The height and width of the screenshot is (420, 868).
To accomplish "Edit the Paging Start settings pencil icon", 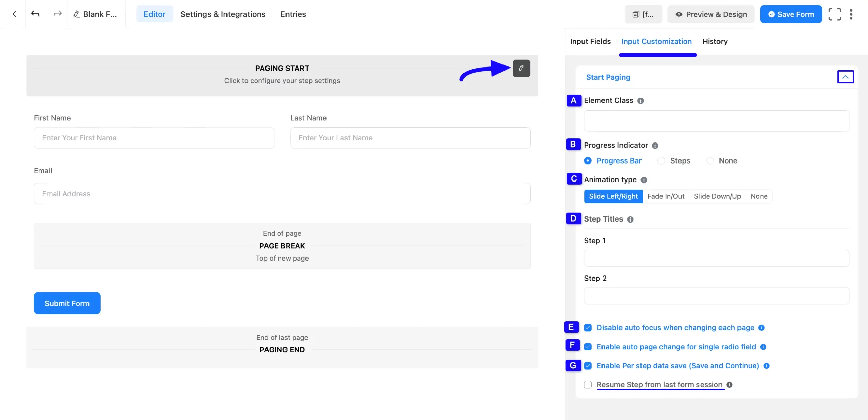I will coord(521,68).
